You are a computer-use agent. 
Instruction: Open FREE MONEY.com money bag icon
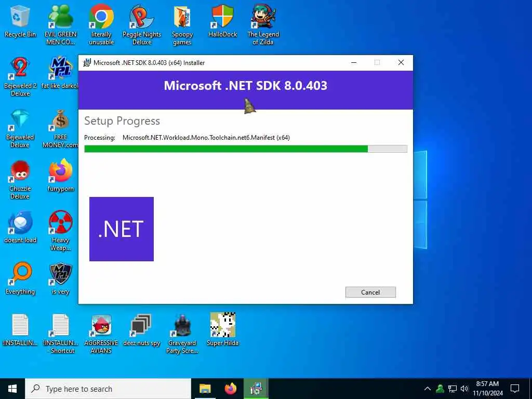point(60,128)
